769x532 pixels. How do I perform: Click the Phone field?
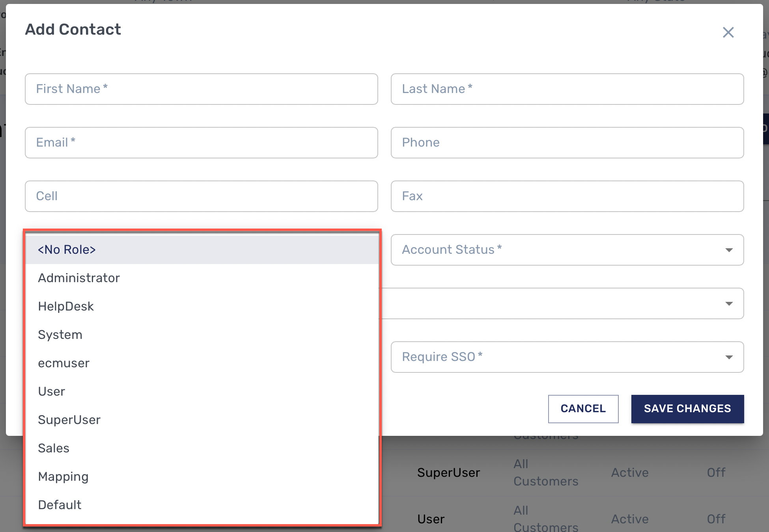tap(567, 143)
